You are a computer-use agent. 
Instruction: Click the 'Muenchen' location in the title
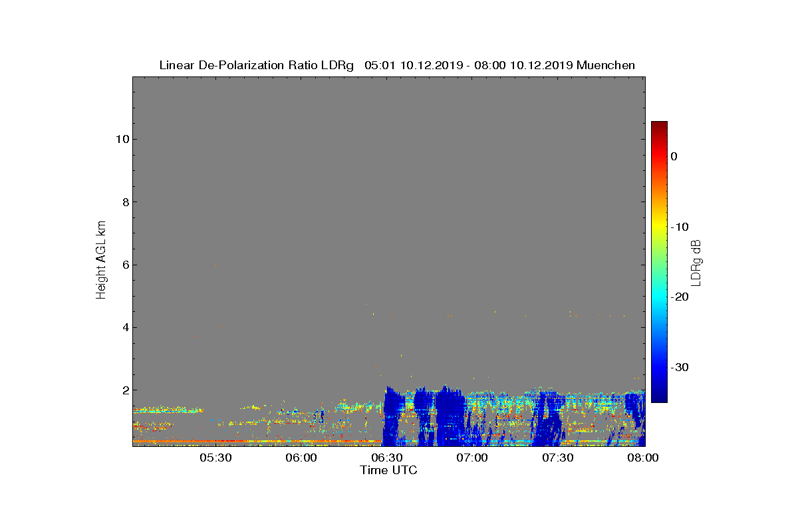coord(606,65)
